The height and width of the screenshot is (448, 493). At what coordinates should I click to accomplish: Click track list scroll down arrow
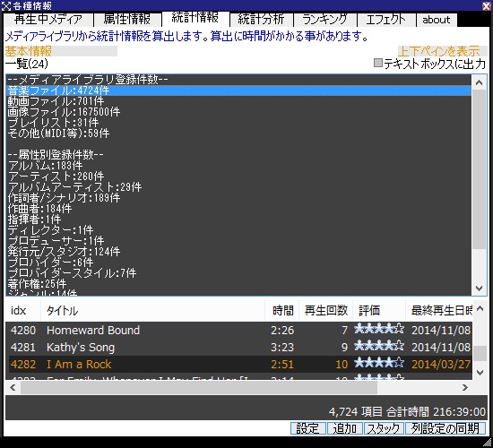coord(480,373)
